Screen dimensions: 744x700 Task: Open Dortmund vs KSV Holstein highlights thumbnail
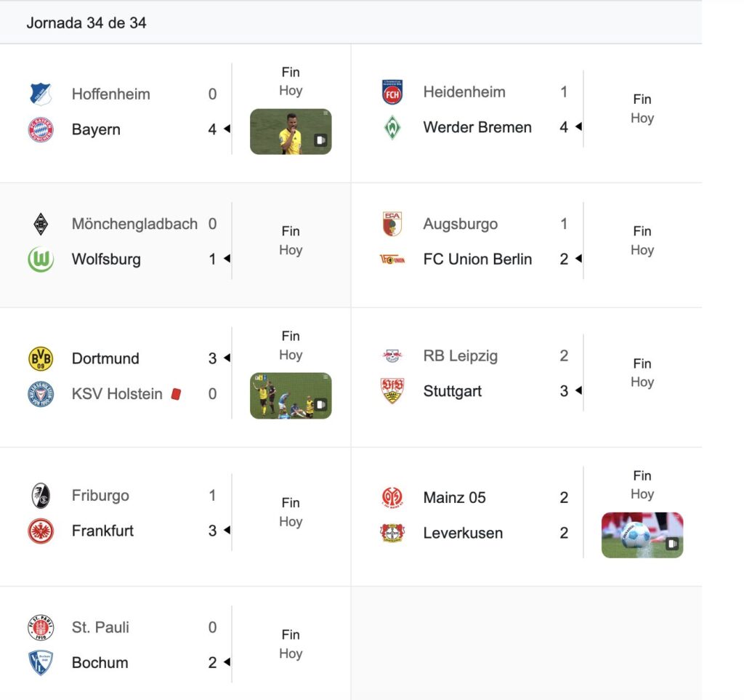[x=291, y=396]
